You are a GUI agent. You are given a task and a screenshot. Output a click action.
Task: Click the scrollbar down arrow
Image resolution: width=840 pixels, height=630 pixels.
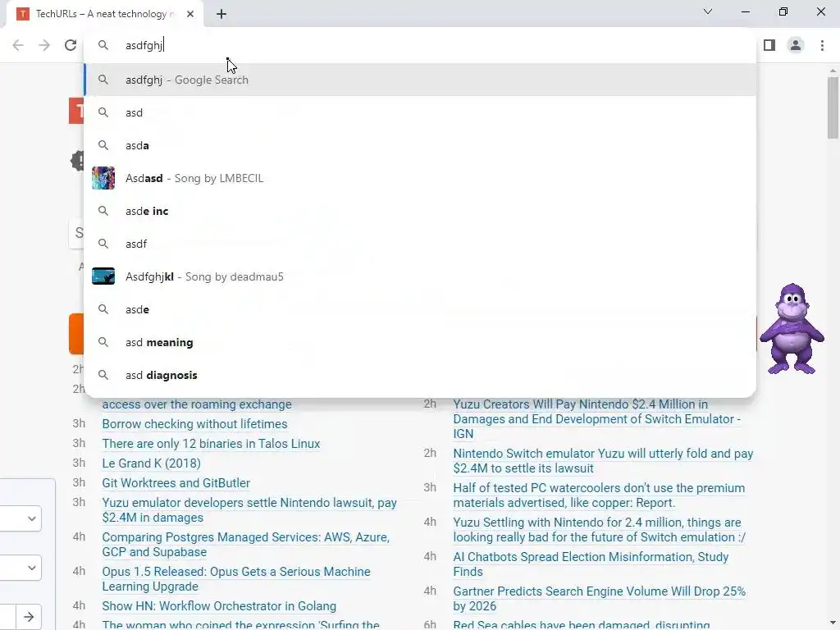tap(833, 624)
